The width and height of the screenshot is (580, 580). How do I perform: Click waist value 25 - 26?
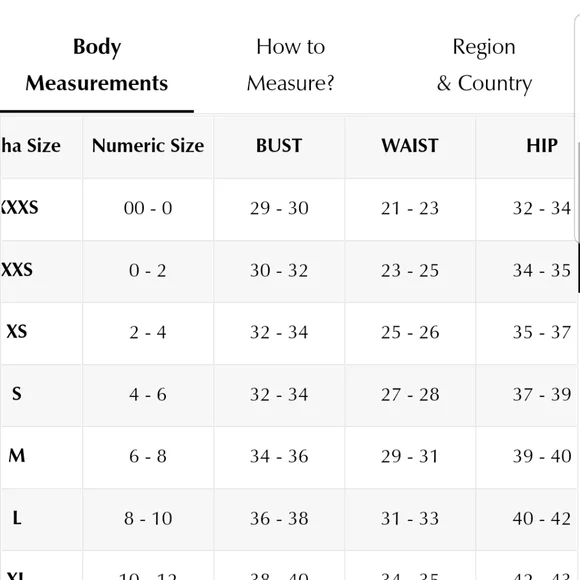coord(410,332)
